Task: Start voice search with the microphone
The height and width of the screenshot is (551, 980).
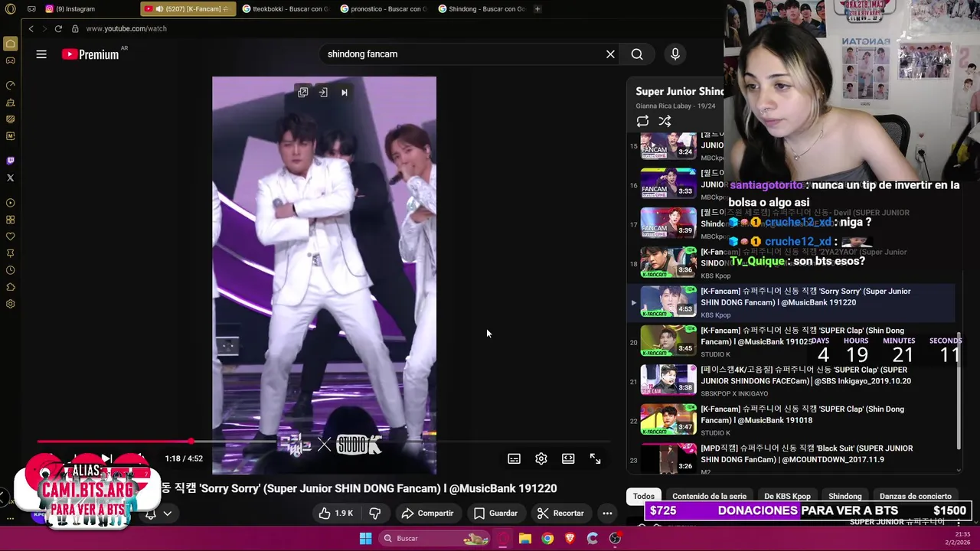Action: tap(675, 54)
